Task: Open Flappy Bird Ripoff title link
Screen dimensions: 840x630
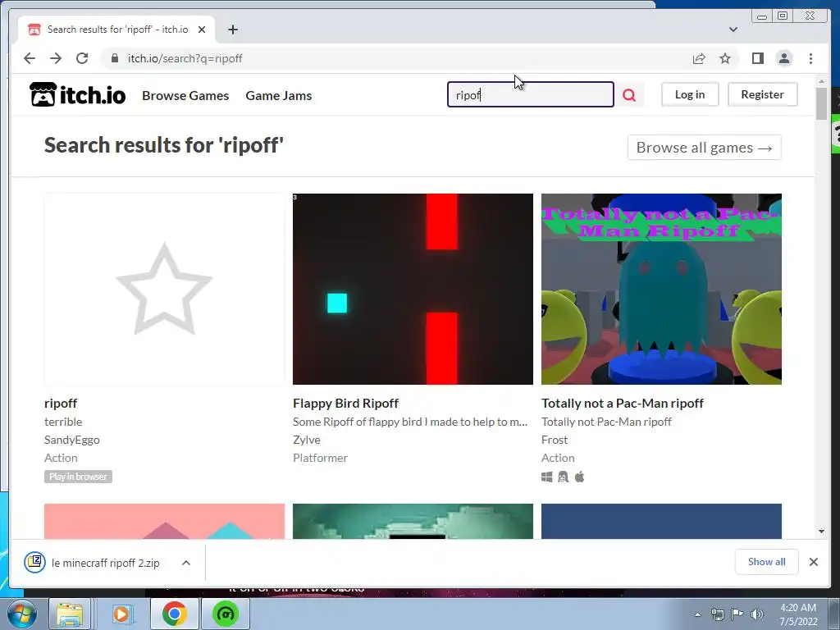Action: 345,403
